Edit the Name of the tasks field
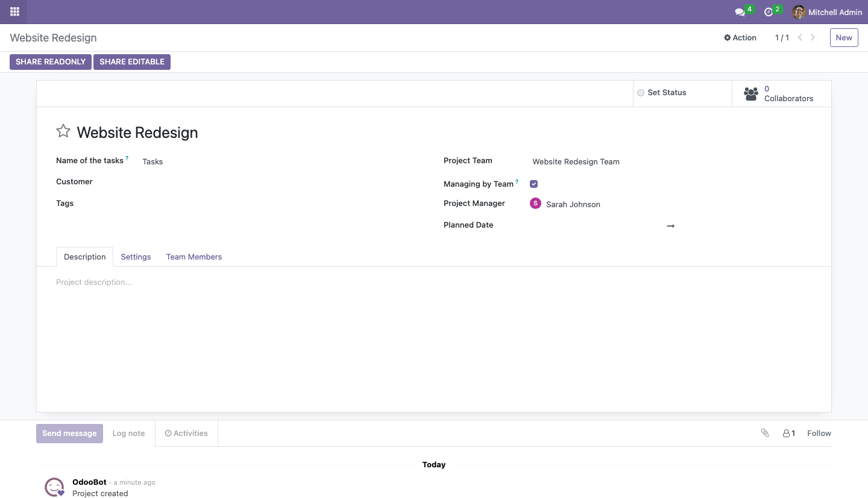Viewport: 868px width, 498px height. click(283, 161)
